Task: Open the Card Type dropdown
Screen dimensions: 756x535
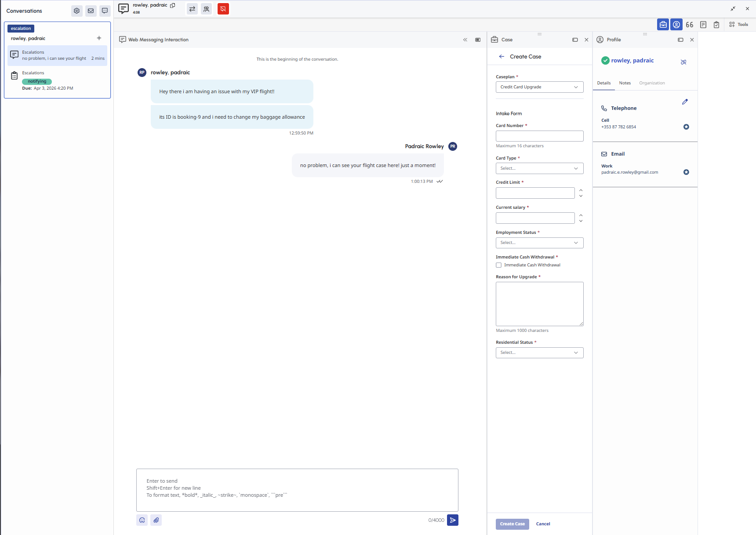Action: click(x=539, y=168)
